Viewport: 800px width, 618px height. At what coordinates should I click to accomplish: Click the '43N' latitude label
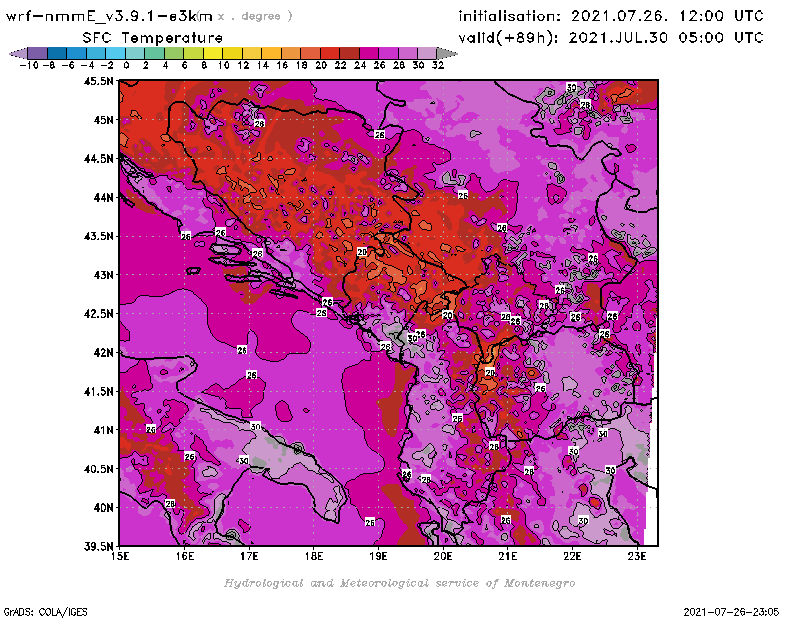point(103,275)
